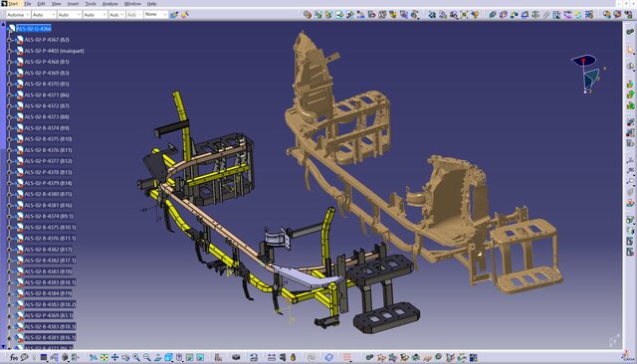Open the transparency Auto dropdown next to fill color
The height and width of the screenshot is (364, 637).
[x=44, y=15]
